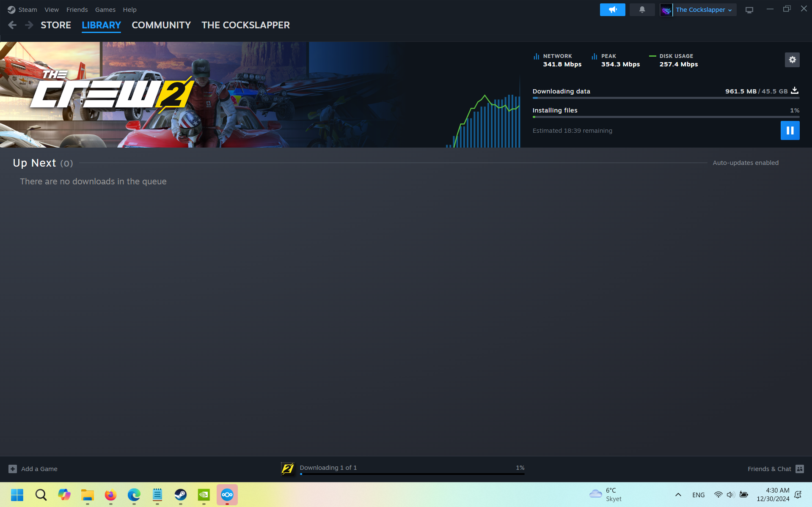Click the volume speaker tray icon
This screenshot has height=507, width=812.
(x=731, y=495)
